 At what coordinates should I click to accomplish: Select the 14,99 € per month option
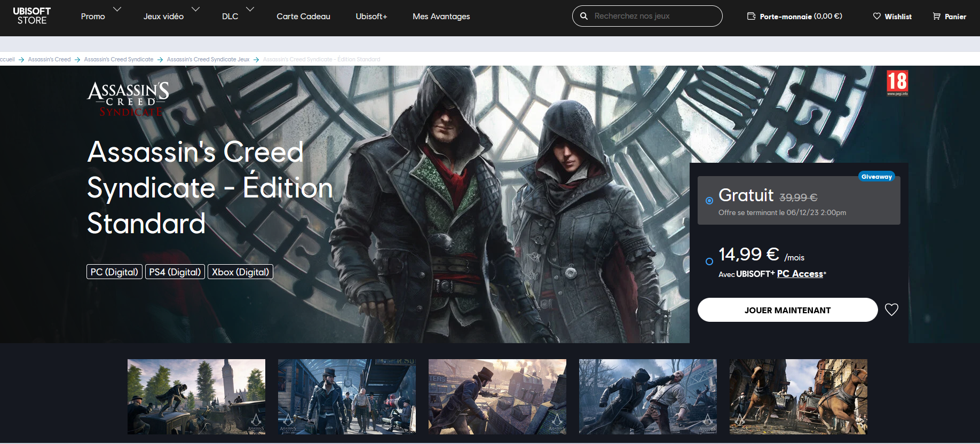tap(709, 261)
